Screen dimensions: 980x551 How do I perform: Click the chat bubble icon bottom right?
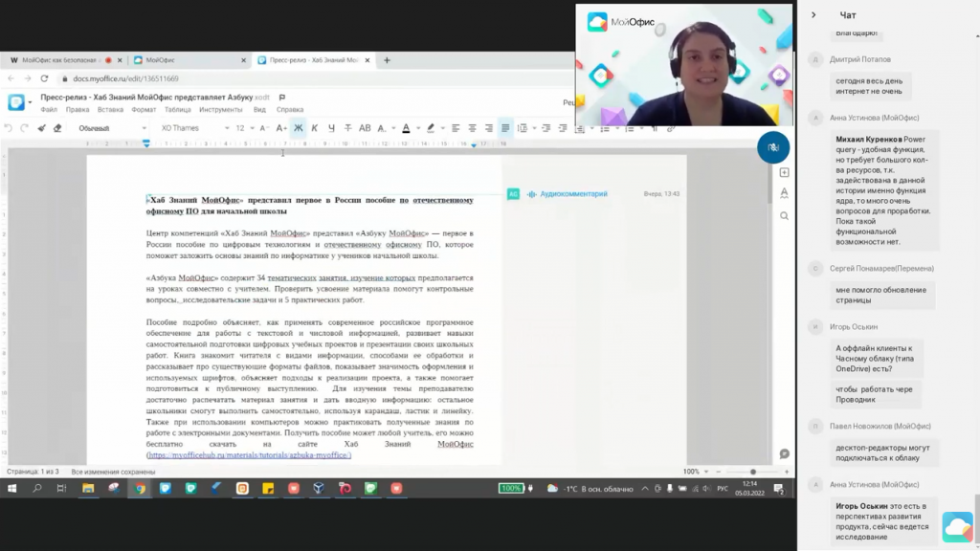click(x=785, y=454)
